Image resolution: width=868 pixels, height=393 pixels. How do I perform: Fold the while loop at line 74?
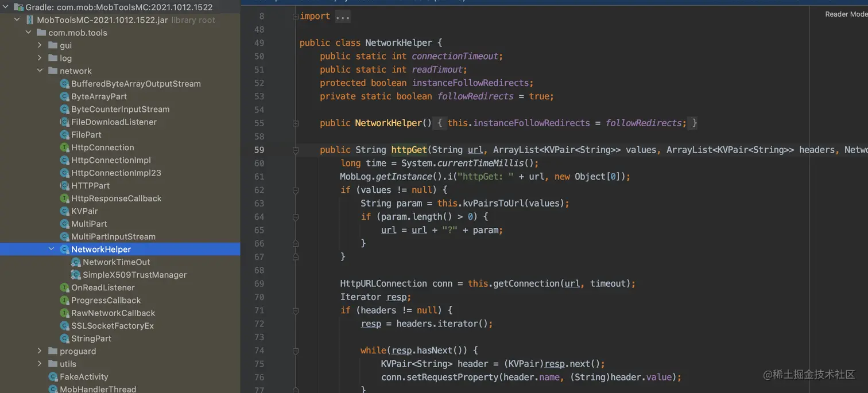pyautogui.click(x=296, y=351)
